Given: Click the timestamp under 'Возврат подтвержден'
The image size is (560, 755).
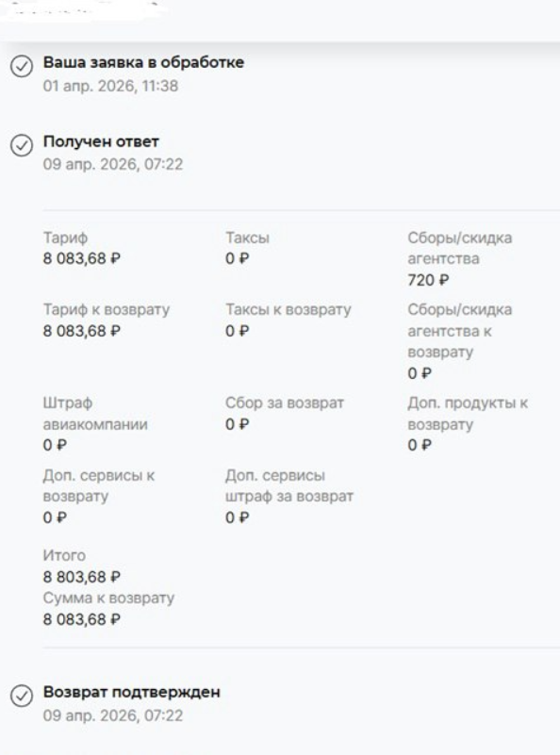Looking at the screenshot, I should pos(113,715).
